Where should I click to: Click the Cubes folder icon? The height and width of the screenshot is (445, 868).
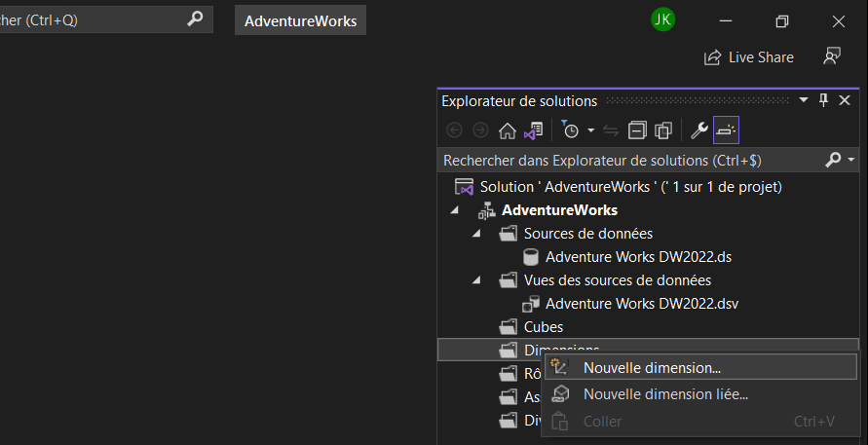tap(509, 327)
